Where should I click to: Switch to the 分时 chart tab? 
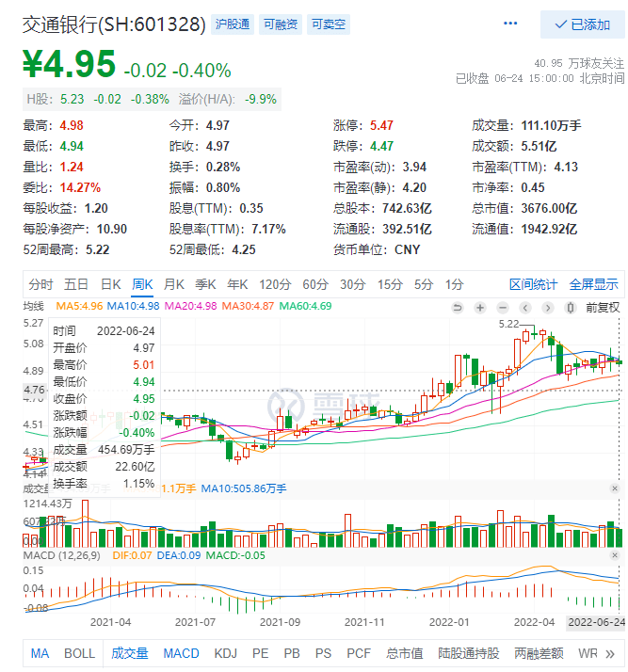40,284
